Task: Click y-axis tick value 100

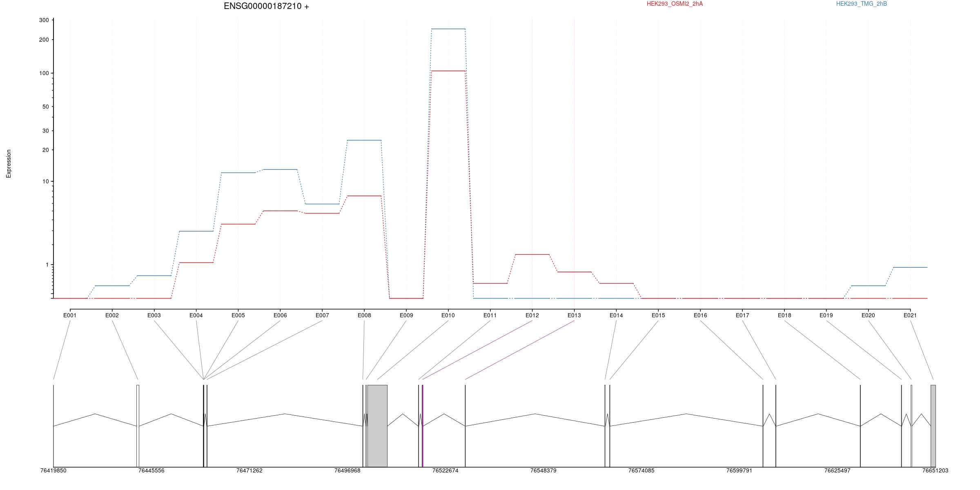Action: [x=44, y=73]
